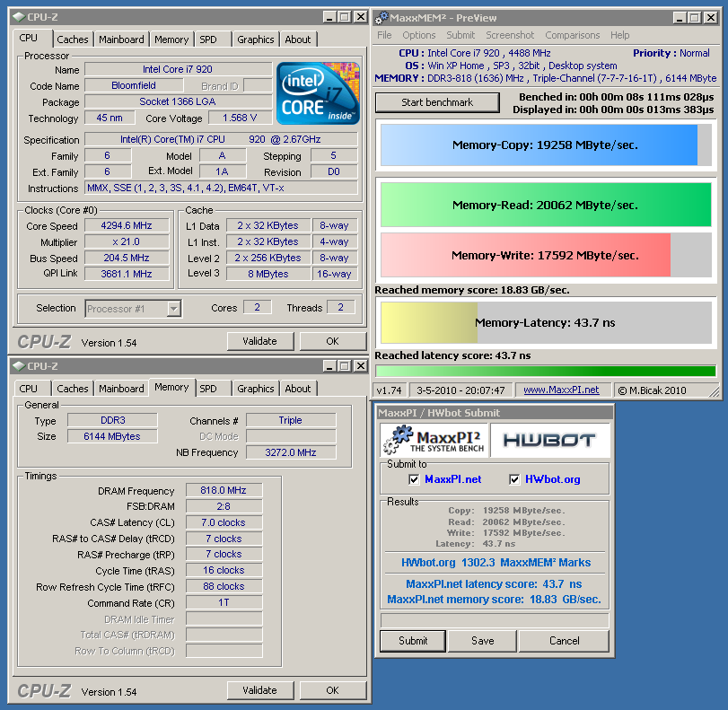The height and width of the screenshot is (710, 728).
Task: Click the Core Speed 4294.6 MHz value
Action: click(x=127, y=225)
